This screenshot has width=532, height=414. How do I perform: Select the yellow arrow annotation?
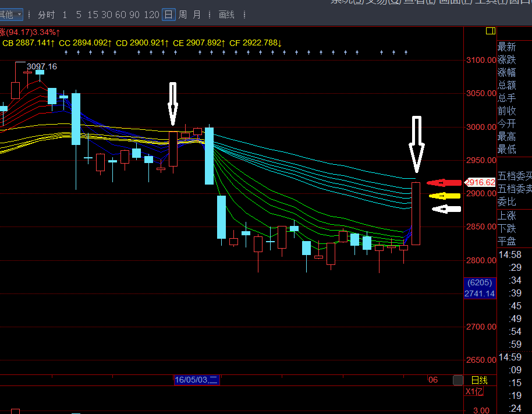[x=445, y=196]
